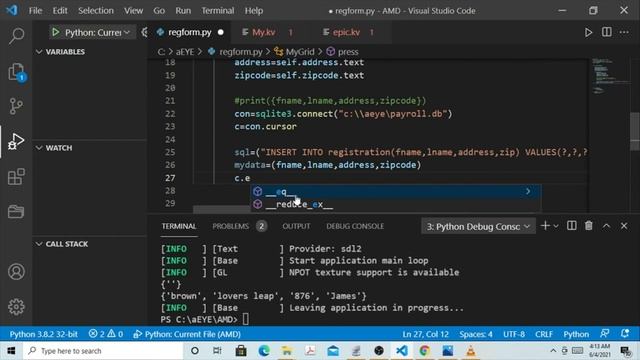
Task: Open notifications bell in status bar
Action: (x=624, y=333)
